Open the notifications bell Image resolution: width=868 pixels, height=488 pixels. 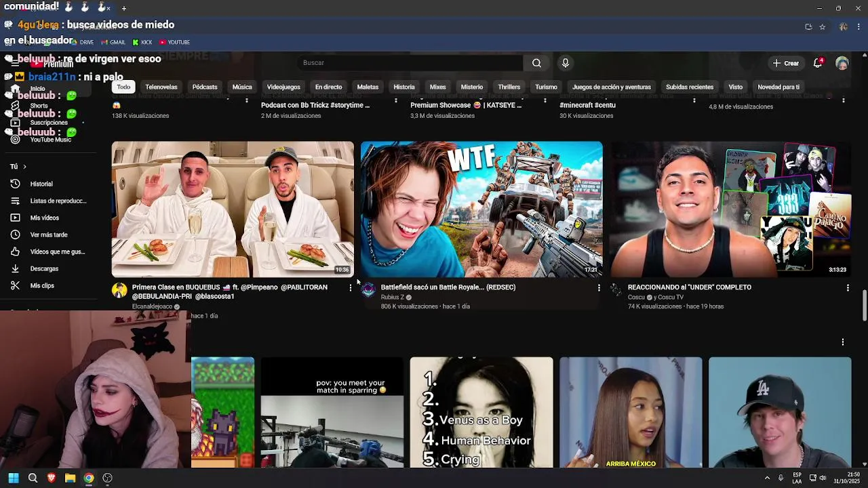818,63
